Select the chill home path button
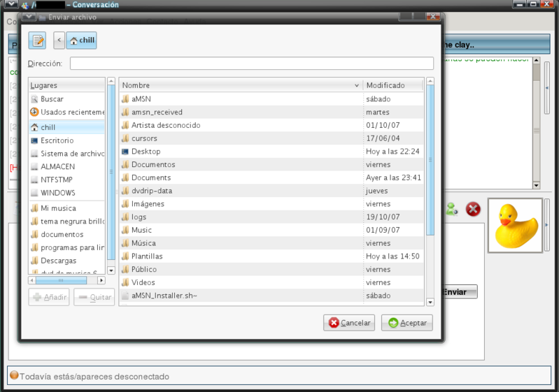The image size is (559, 392). 82,41
